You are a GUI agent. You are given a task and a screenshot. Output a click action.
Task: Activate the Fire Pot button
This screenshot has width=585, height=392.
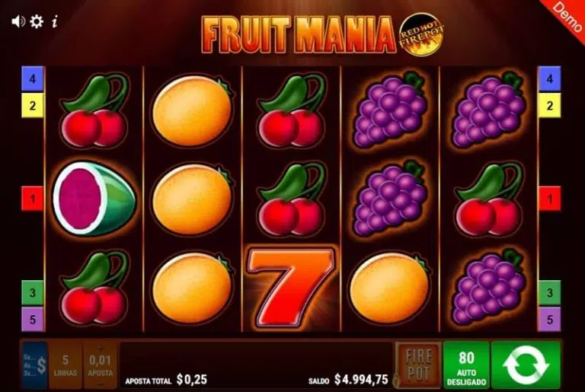point(418,365)
